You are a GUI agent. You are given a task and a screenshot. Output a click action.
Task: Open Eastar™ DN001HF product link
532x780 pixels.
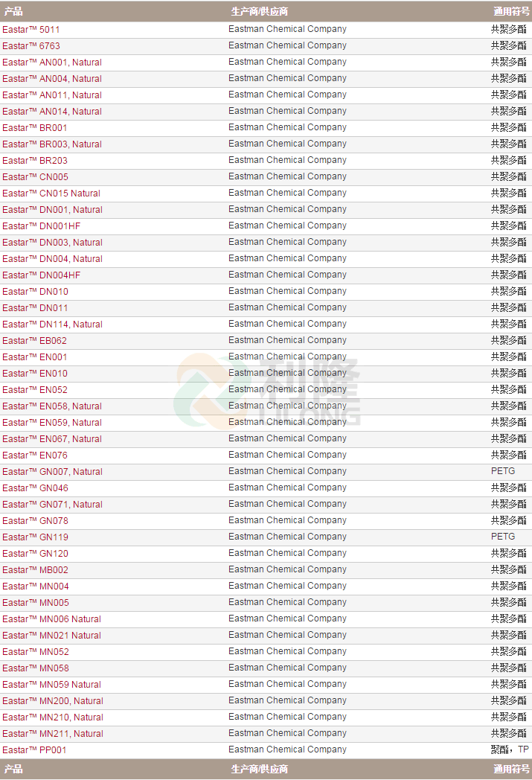click(42, 226)
